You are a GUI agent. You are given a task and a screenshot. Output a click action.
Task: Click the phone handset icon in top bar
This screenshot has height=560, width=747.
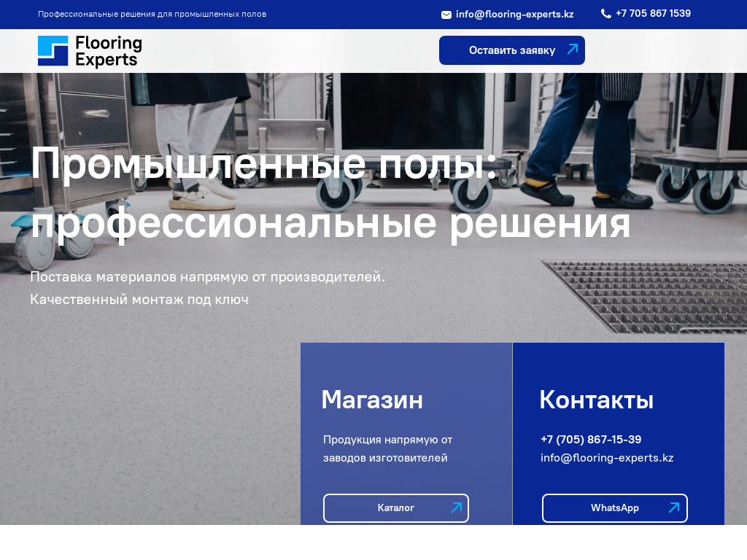[x=606, y=14]
